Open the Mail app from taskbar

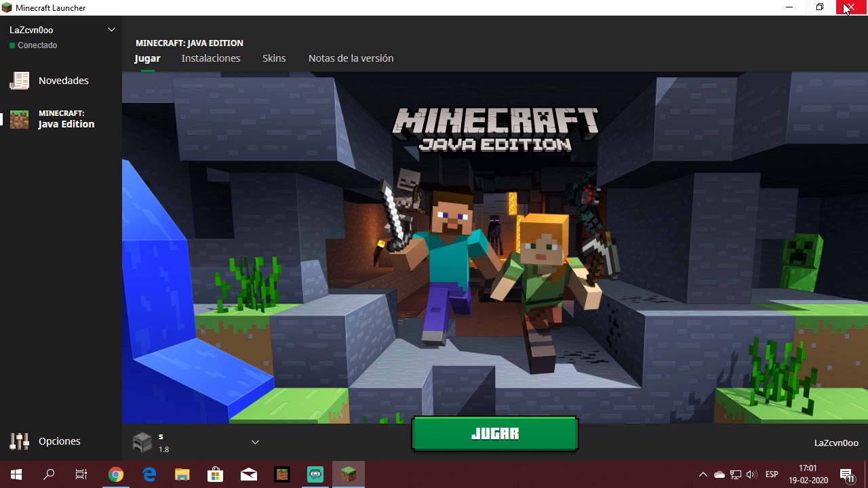[249, 474]
